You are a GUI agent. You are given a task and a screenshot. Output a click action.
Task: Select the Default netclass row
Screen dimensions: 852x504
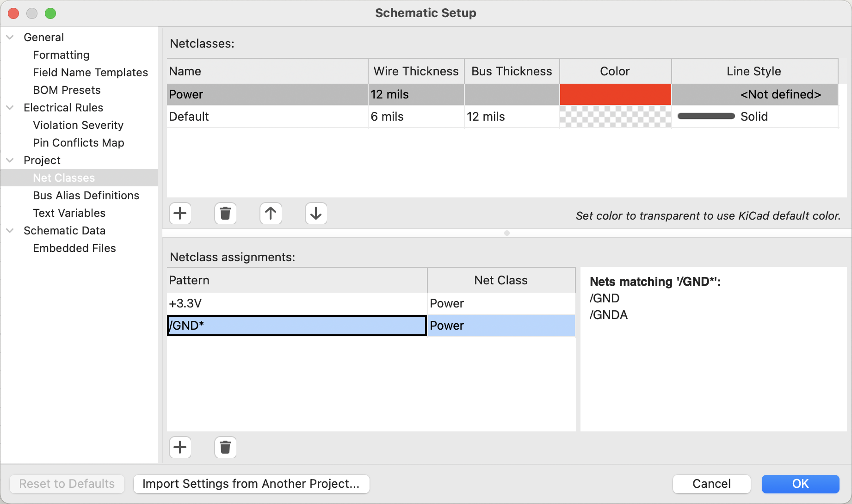coord(267,117)
